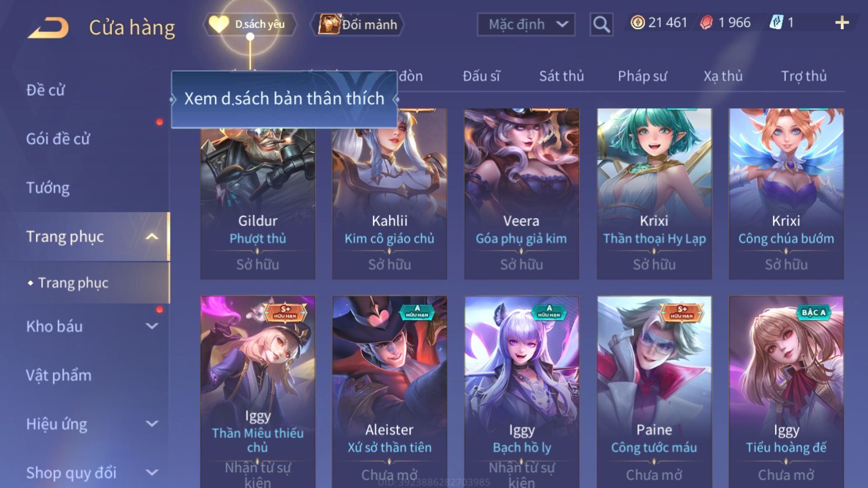Tap the gold coin balance icon

click(637, 23)
